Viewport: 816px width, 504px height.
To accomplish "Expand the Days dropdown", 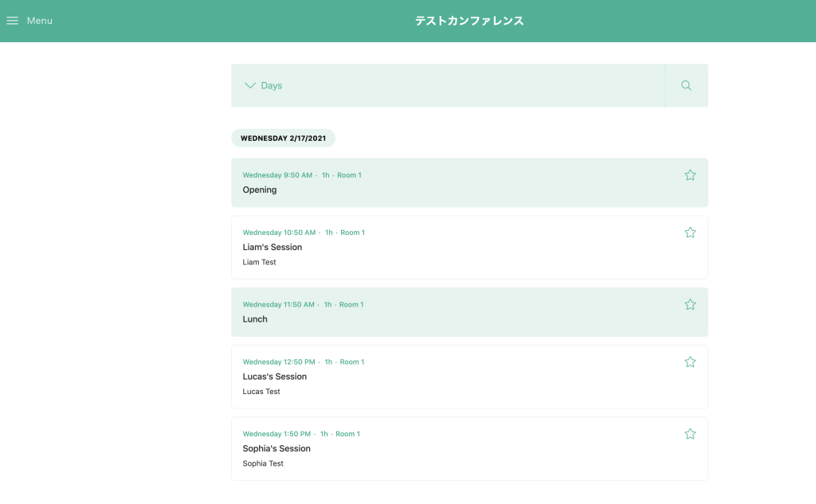I will pyautogui.click(x=272, y=85).
